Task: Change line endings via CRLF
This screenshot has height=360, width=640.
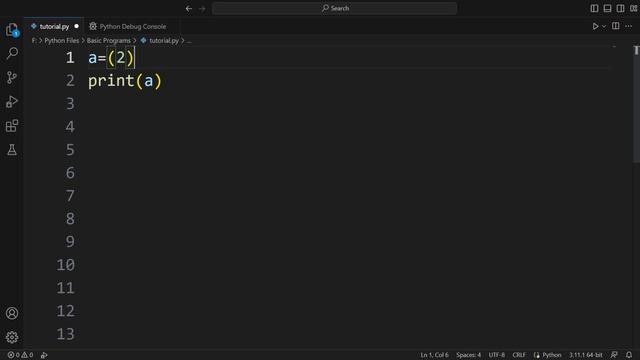Action: 519,355
